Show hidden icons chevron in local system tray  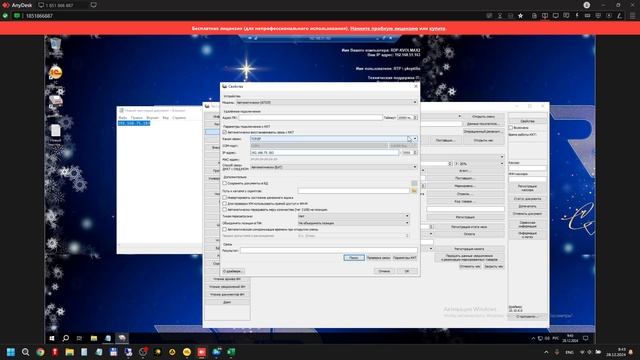coord(546,352)
